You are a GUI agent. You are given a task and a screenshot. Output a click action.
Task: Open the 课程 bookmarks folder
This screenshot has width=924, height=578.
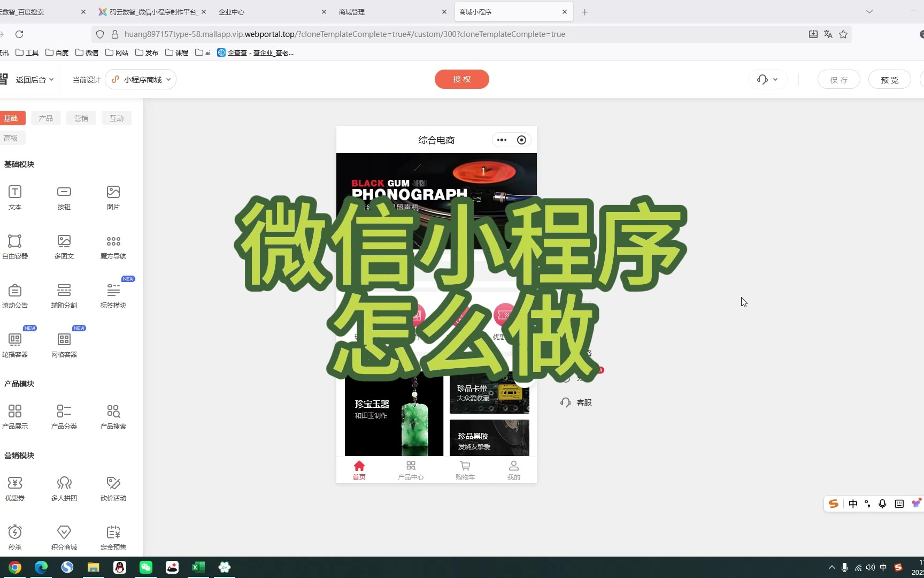pos(177,52)
